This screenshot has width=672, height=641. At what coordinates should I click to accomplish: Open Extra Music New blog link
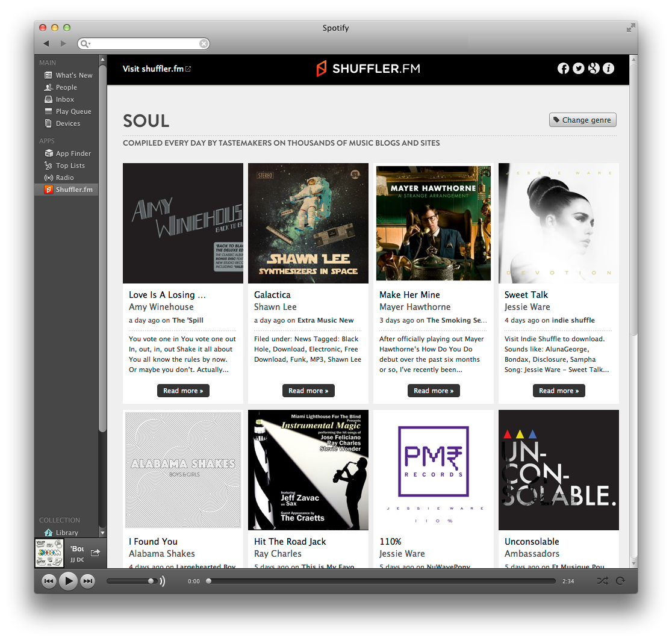(325, 320)
